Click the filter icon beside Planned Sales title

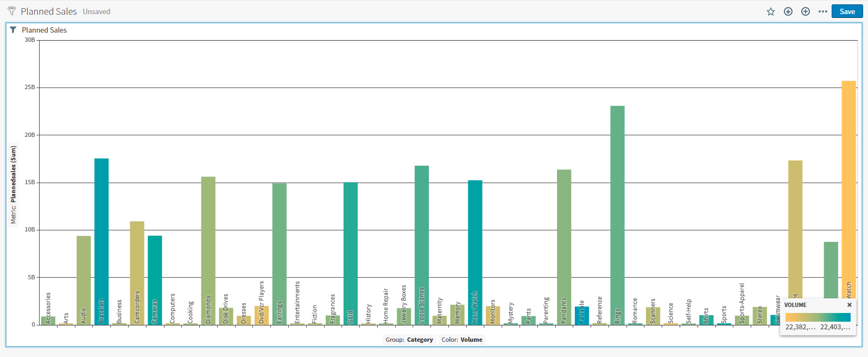pos(11,11)
